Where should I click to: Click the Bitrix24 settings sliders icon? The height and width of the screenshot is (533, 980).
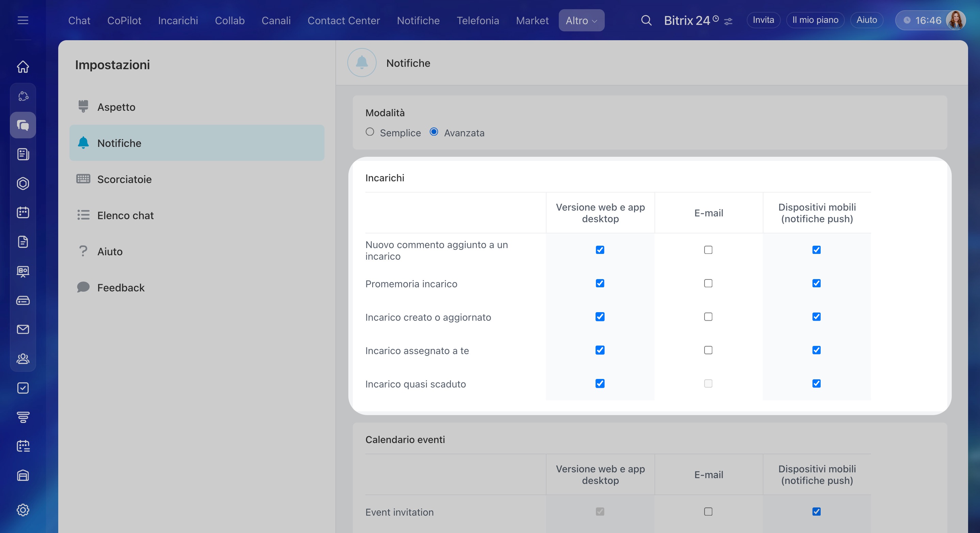pyautogui.click(x=728, y=21)
